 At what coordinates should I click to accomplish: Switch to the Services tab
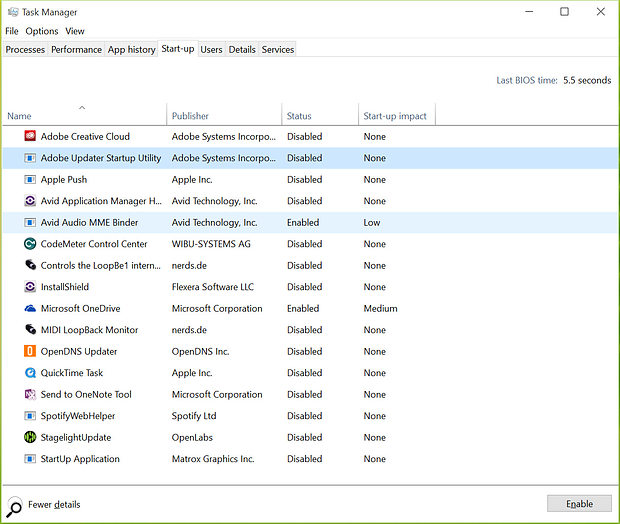pyautogui.click(x=278, y=49)
